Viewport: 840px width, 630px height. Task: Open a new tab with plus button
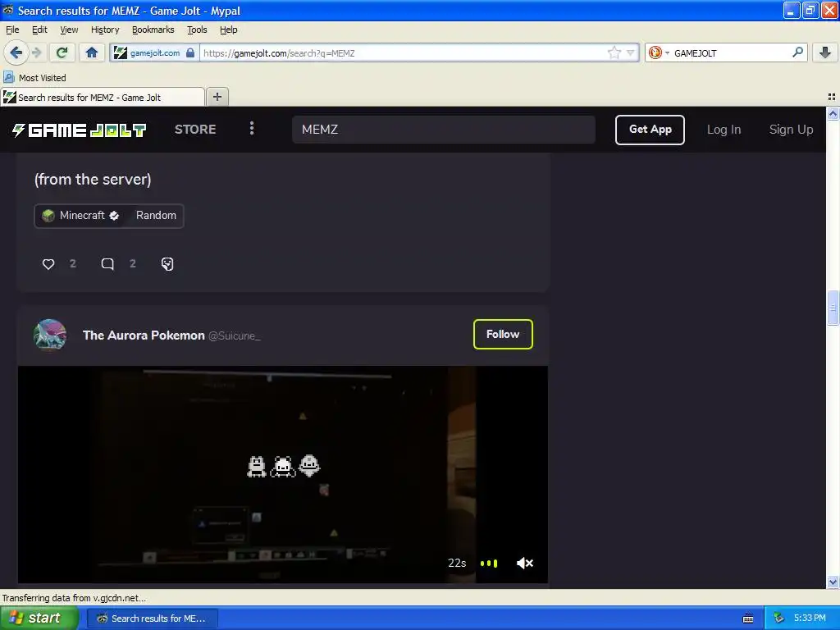[x=217, y=97]
